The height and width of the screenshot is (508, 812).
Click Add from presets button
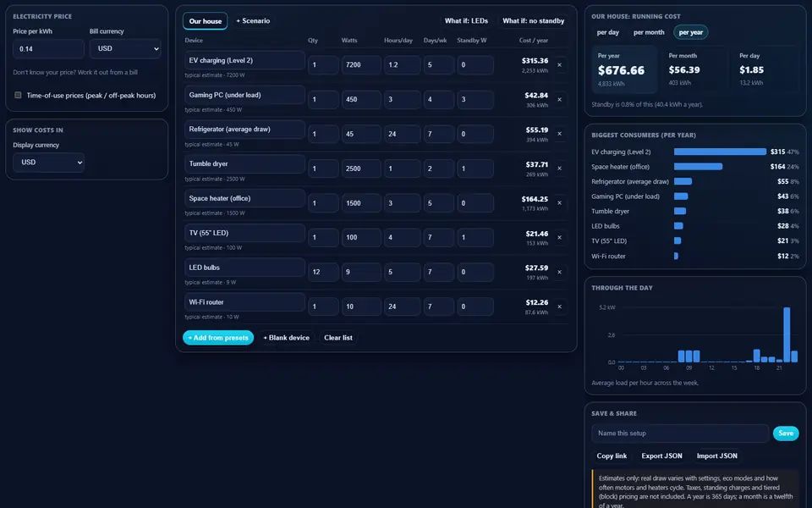click(218, 338)
